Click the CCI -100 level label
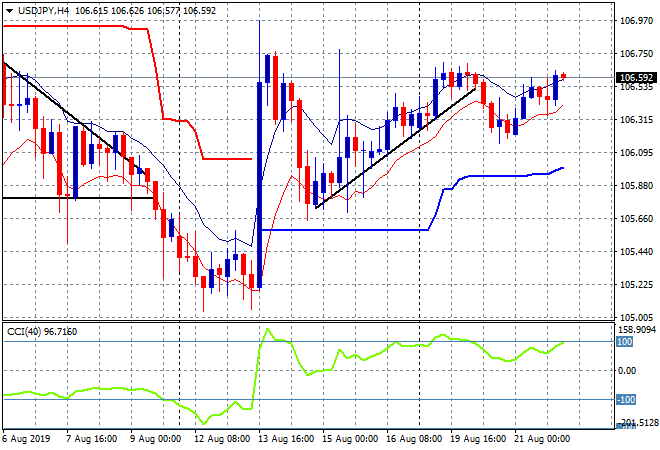The height and width of the screenshot is (450, 660). point(626,399)
